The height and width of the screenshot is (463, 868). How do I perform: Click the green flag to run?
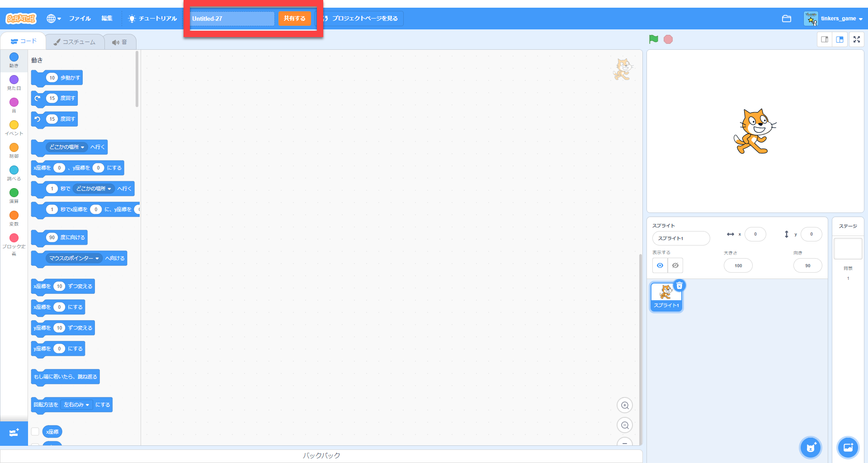[653, 39]
